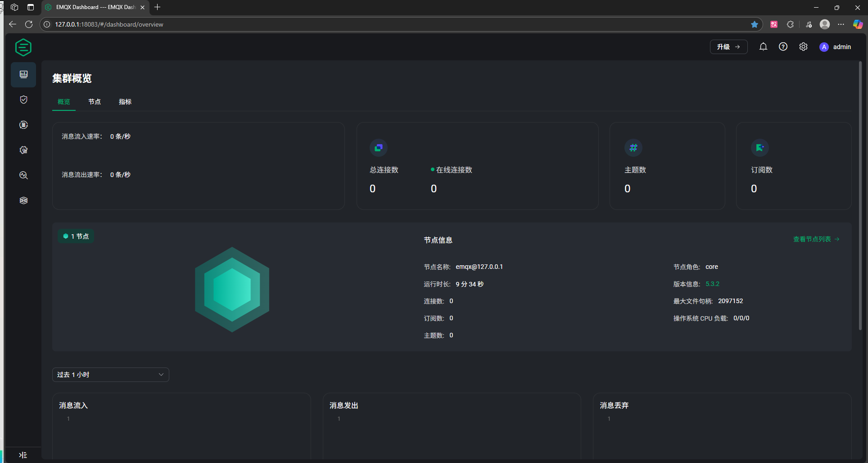Open the browser extensions puzzle icon

tap(790, 24)
